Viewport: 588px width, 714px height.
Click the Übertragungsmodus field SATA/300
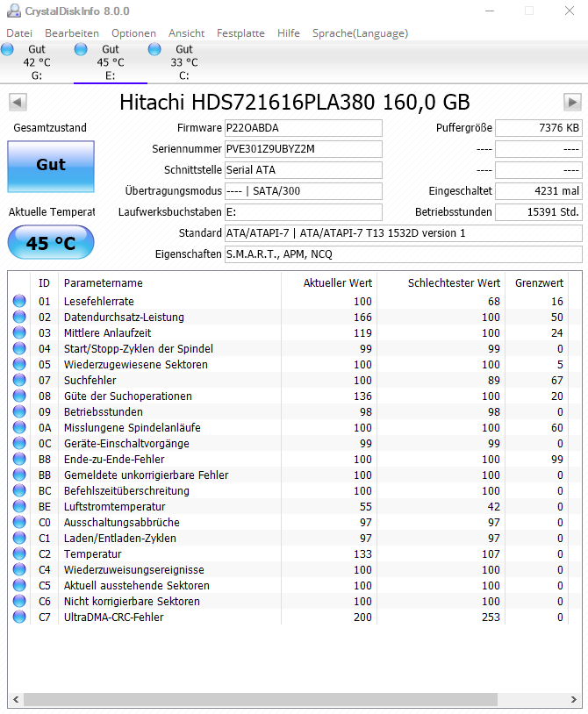click(304, 191)
